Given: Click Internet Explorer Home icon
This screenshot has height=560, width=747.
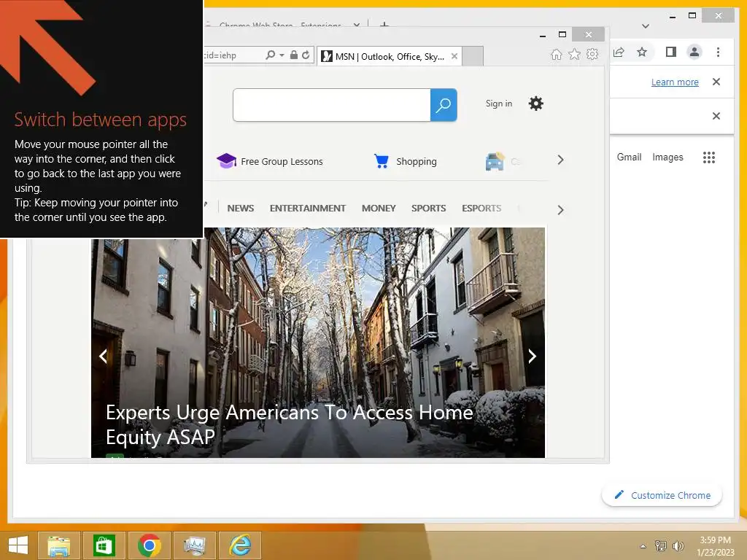Looking at the screenshot, I should point(556,55).
